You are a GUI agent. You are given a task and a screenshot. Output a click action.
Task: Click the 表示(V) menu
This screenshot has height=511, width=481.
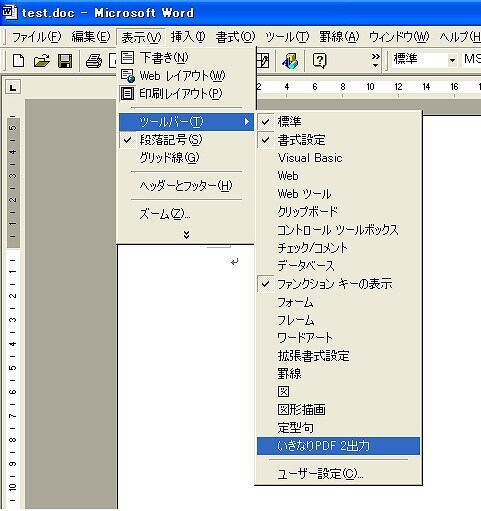click(x=141, y=37)
